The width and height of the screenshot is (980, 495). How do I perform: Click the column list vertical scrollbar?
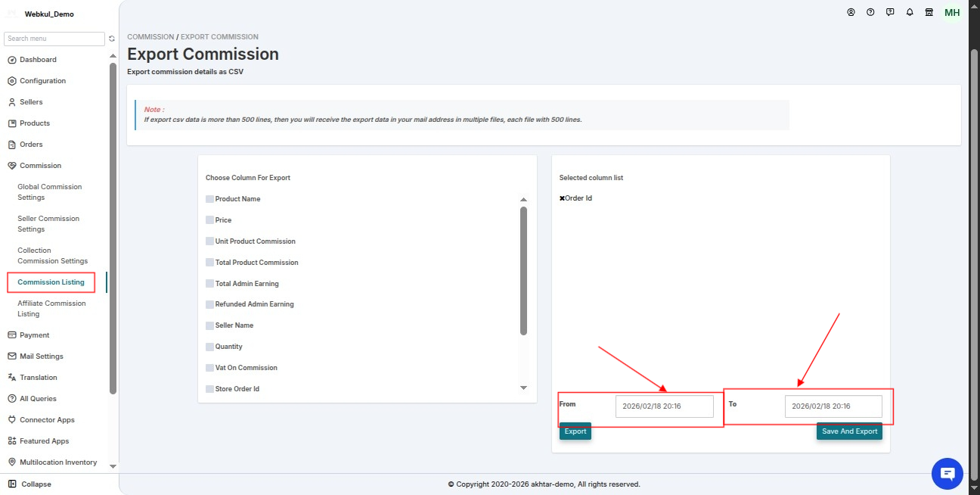point(523,271)
